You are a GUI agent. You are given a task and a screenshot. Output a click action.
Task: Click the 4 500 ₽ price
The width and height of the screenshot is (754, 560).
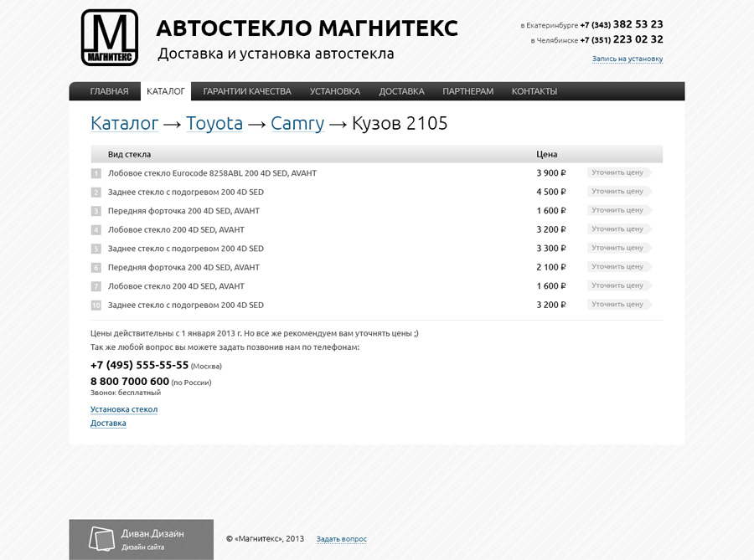point(551,192)
